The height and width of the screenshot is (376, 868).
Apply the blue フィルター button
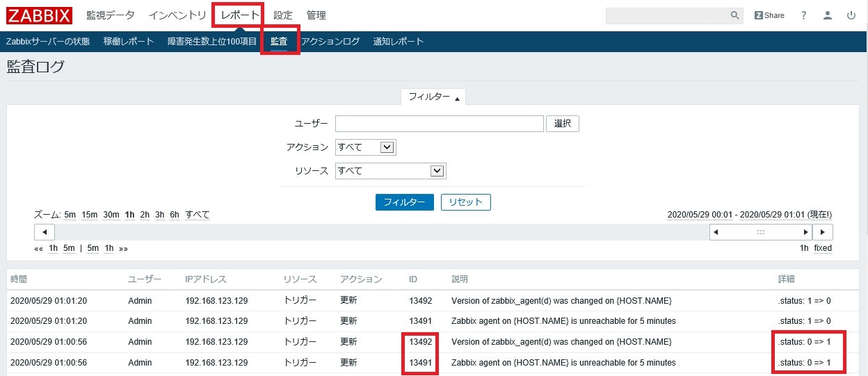405,202
